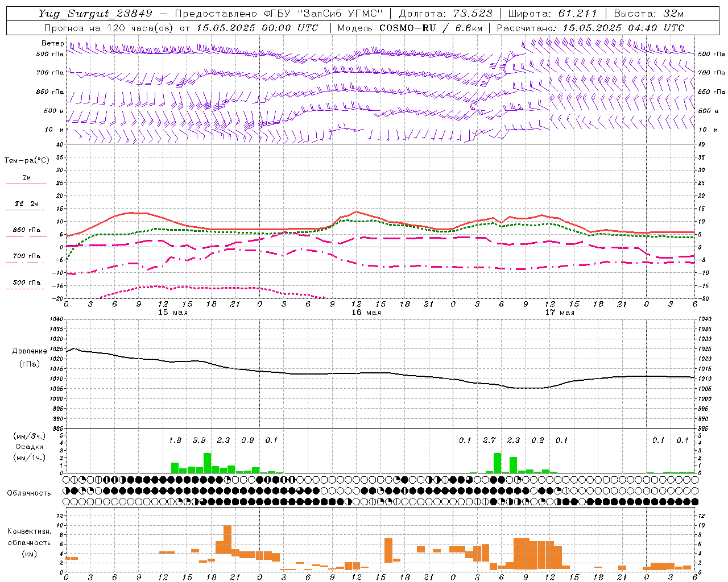Click the station name Yug_Surgut_23849
The height and width of the screenshot is (582, 728).
coord(96,14)
